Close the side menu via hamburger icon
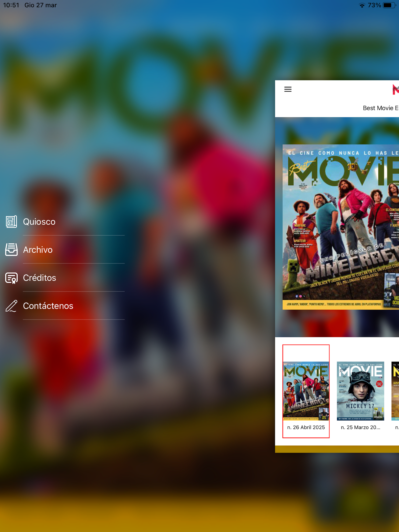Viewport: 399px width, 532px height. (x=288, y=89)
